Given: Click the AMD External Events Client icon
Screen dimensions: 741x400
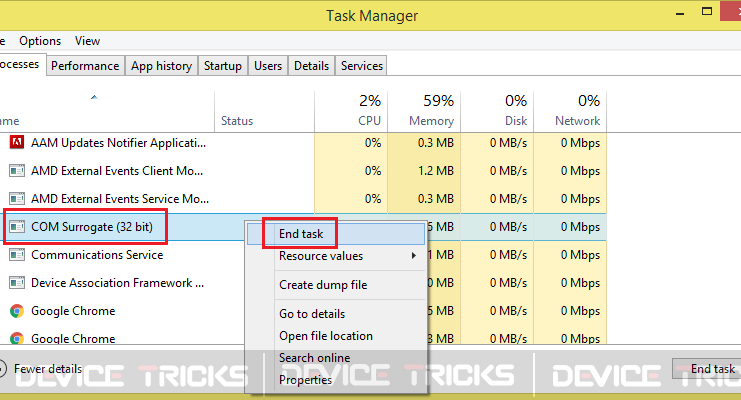Looking at the screenshot, I should 17,171.
